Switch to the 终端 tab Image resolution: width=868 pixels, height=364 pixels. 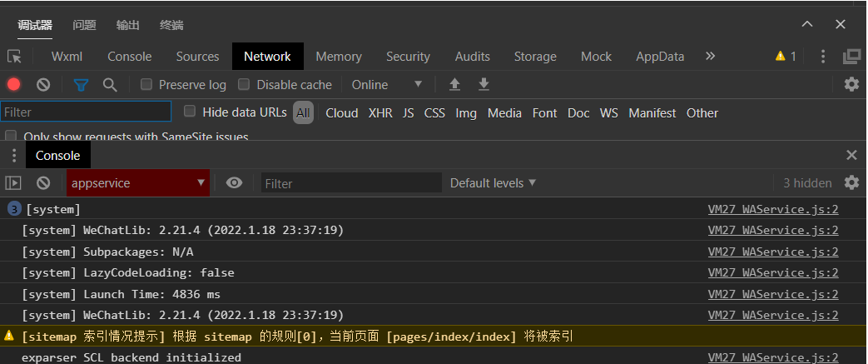(171, 25)
